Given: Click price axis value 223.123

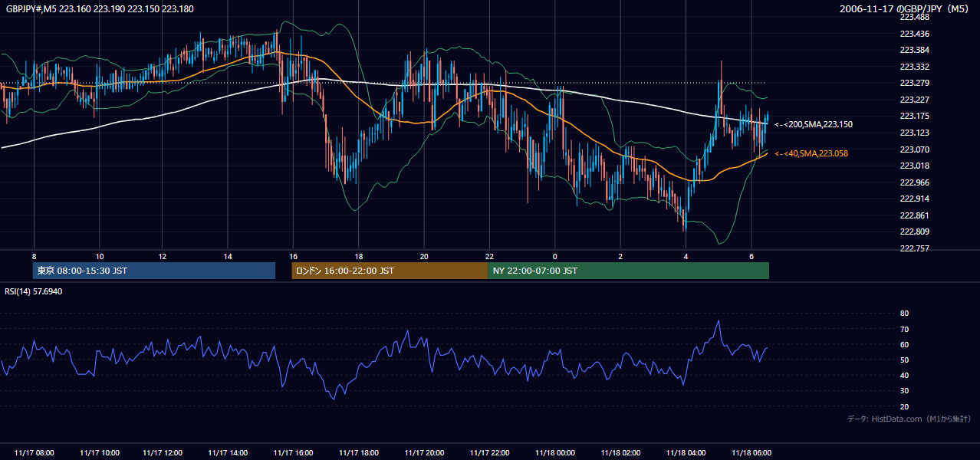Looking at the screenshot, I should click(x=915, y=133).
